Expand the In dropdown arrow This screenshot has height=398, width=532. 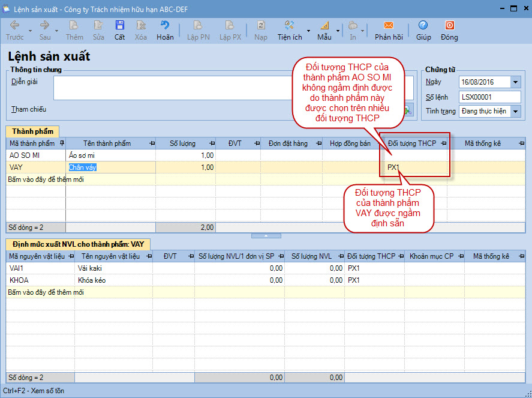[x=362, y=31]
